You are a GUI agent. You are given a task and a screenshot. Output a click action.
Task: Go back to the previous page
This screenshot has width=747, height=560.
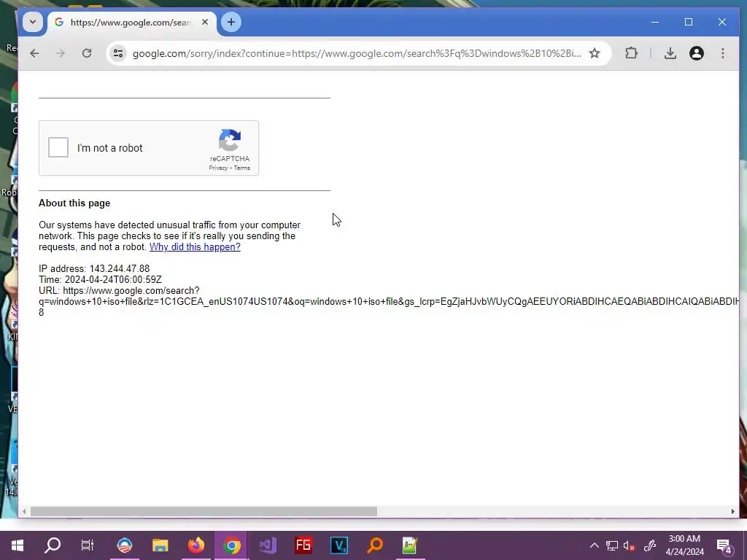[34, 53]
